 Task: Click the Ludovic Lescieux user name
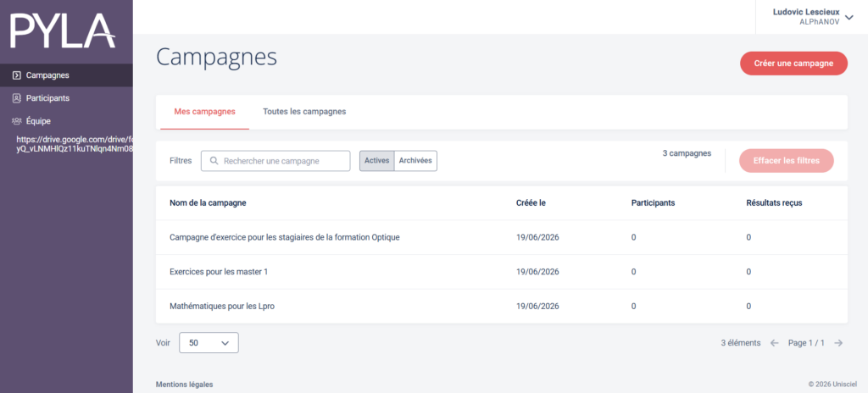(x=806, y=12)
